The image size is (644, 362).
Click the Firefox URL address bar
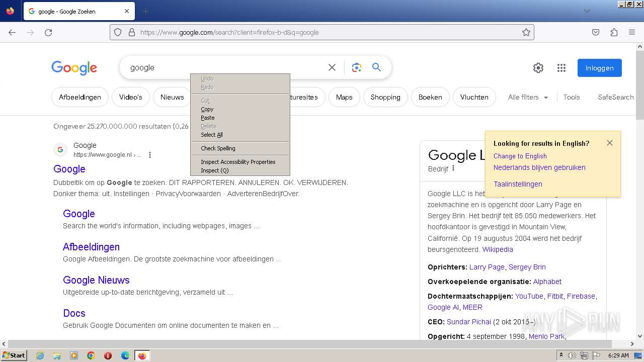click(322, 32)
